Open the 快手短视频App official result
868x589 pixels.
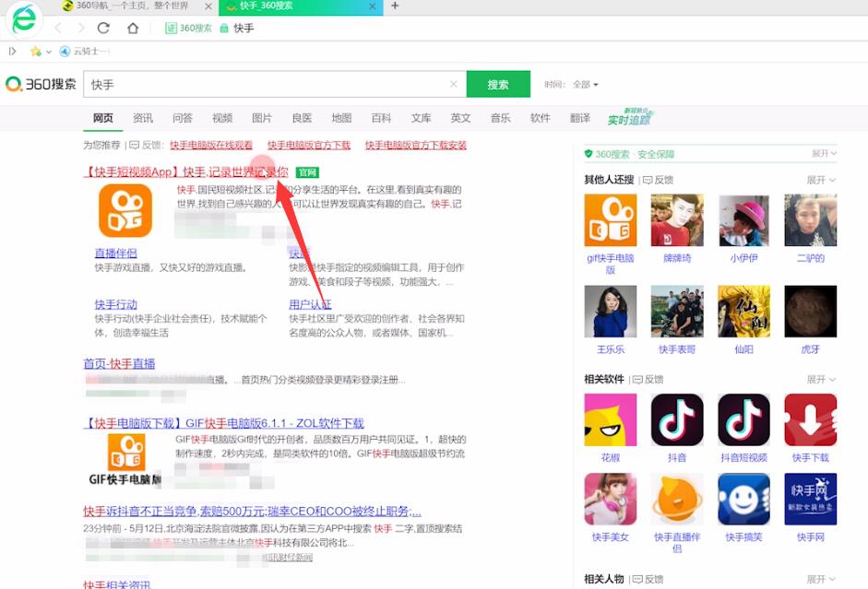[186, 172]
